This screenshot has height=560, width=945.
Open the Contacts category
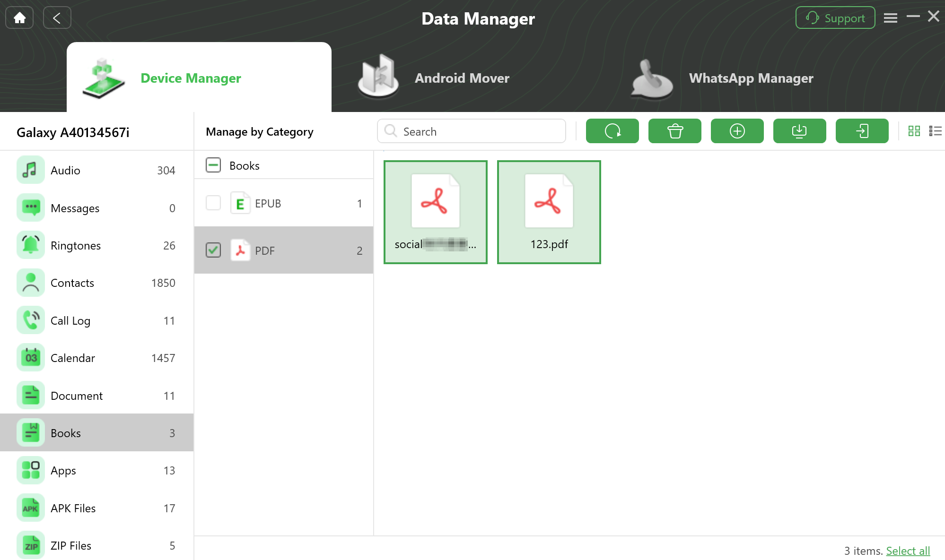(96, 283)
